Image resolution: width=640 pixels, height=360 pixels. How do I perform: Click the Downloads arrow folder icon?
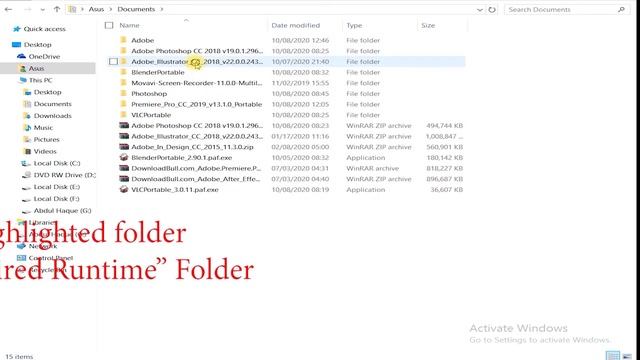pyautogui.click(x=27, y=116)
